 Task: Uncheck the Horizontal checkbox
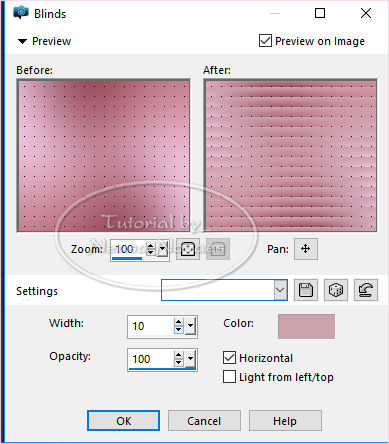[x=229, y=358]
